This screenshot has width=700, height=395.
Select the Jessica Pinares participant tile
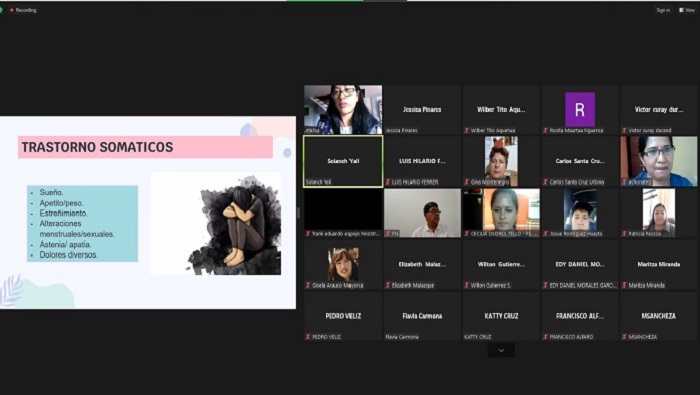click(422, 109)
